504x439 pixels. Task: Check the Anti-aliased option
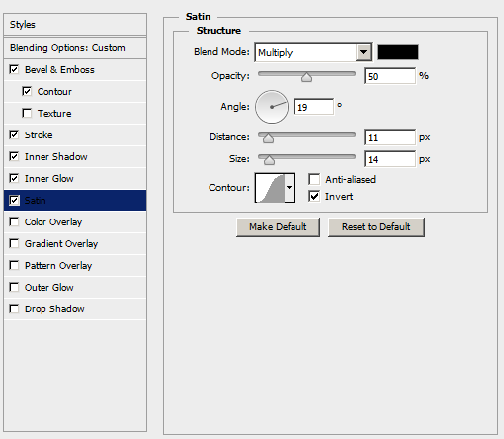(314, 179)
